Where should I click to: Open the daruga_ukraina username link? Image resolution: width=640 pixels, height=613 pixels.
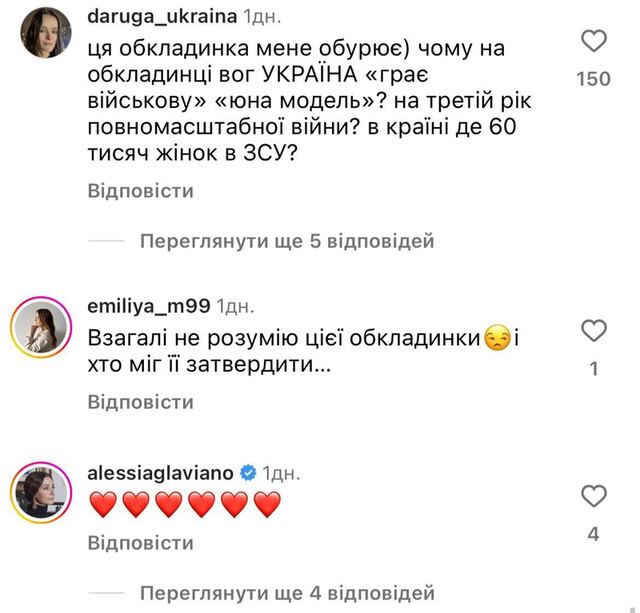tap(163, 17)
